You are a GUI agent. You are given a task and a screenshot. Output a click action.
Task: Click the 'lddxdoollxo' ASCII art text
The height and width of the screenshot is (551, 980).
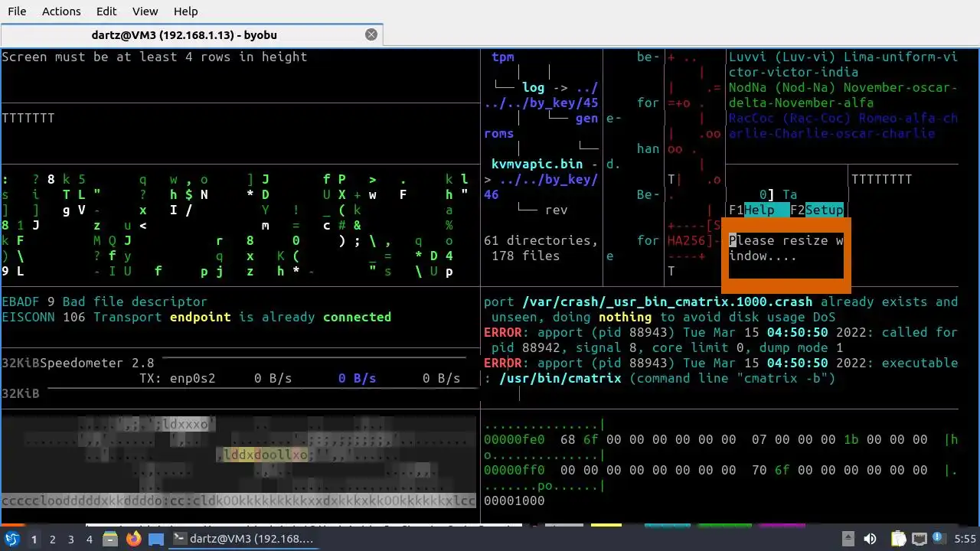(x=265, y=455)
